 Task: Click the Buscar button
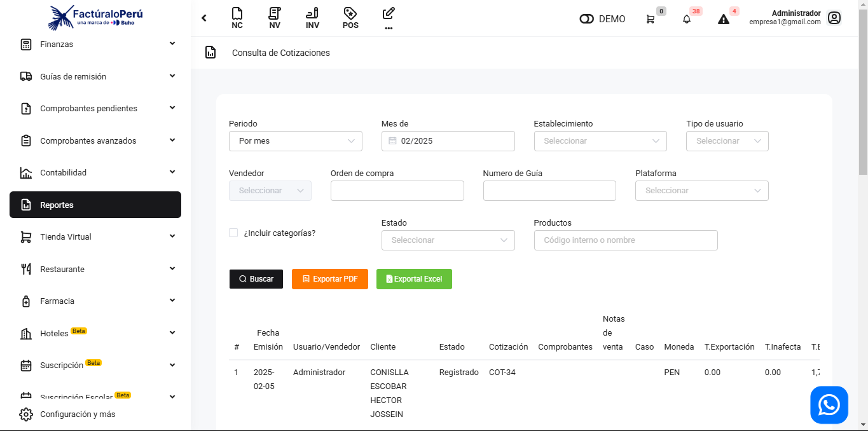[256, 279]
